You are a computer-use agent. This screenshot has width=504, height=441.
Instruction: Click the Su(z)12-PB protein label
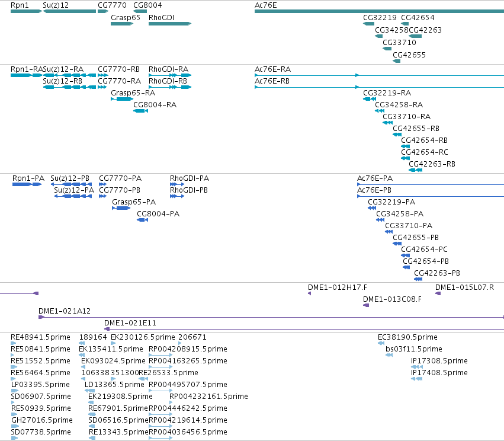[x=70, y=178]
